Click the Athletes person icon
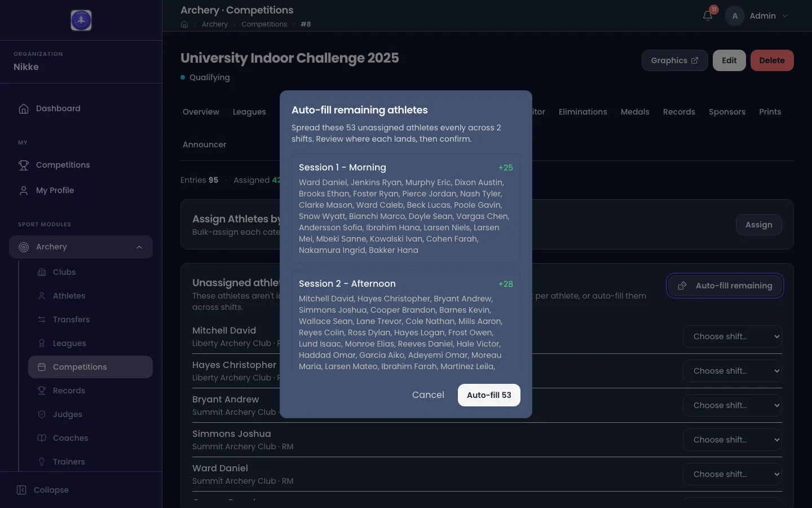 coord(42,296)
